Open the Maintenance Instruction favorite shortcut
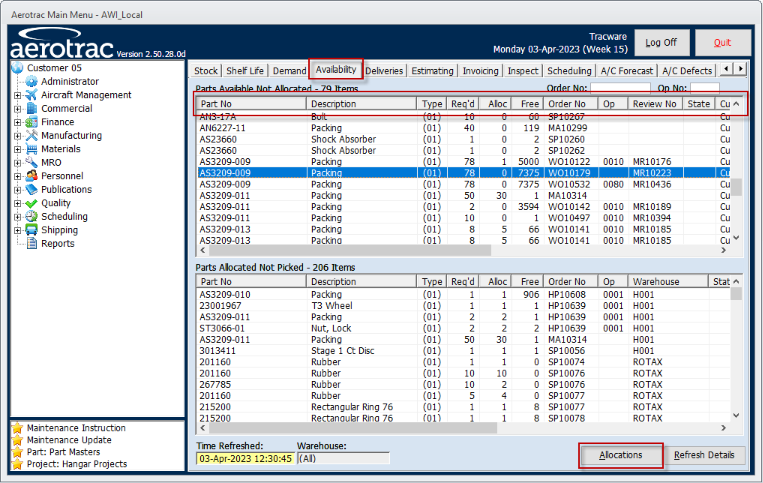Image resolution: width=763 pixels, height=483 pixels. pos(77,428)
